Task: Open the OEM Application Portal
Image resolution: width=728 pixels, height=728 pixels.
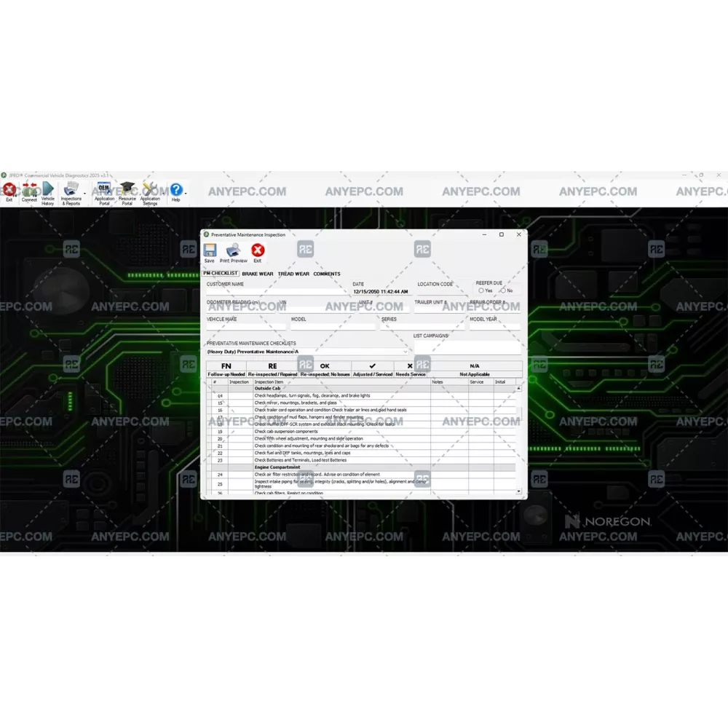Action: tap(104, 191)
